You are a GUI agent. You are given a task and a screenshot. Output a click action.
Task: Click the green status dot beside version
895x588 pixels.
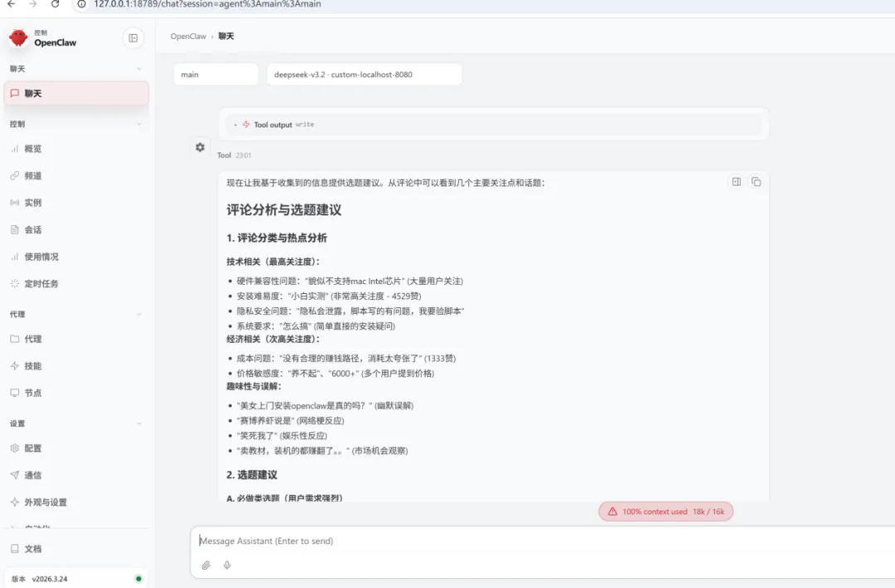[x=138, y=579]
